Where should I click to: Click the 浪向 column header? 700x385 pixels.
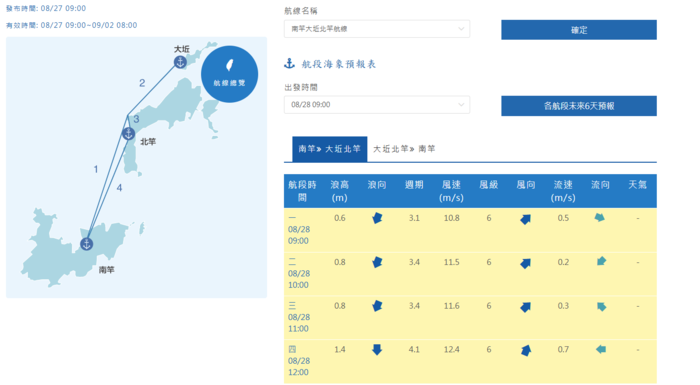[x=377, y=185]
